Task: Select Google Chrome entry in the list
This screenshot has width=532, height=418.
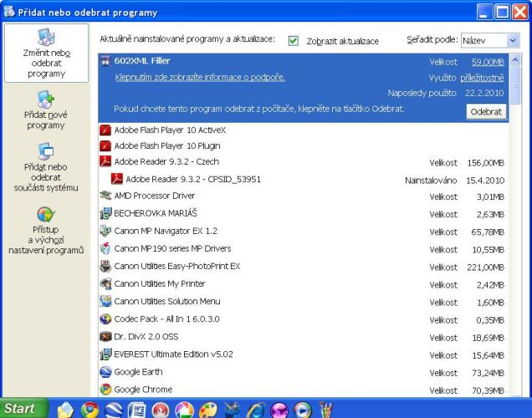Action: pyautogui.click(x=304, y=390)
